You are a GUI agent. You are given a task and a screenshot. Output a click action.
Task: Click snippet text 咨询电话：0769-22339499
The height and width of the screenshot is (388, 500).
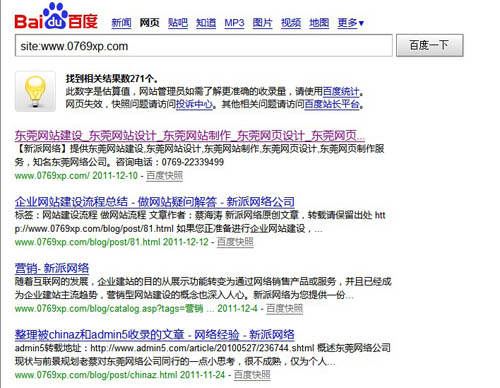point(170,162)
